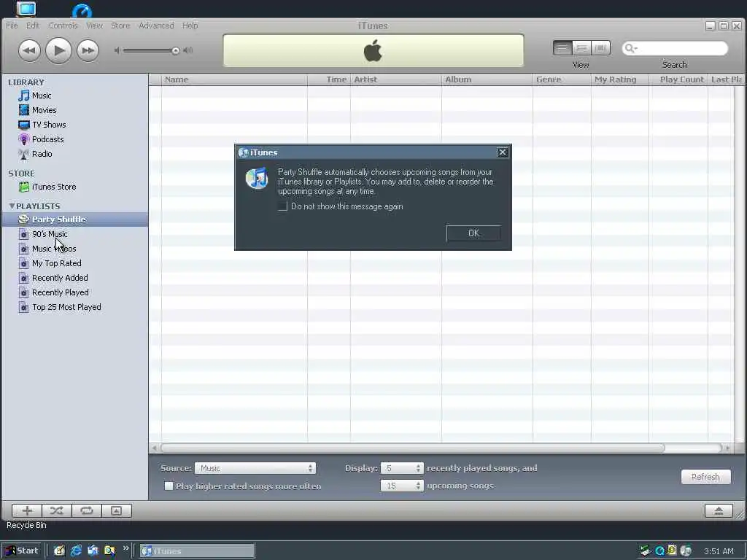Open the Controls menu
This screenshot has height=560, width=747.
pyautogui.click(x=63, y=26)
